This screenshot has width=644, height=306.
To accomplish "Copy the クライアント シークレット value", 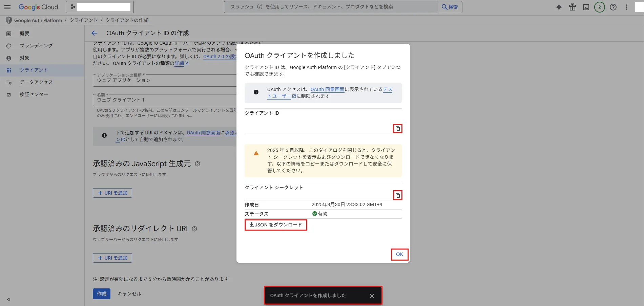I will (x=398, y=195).
